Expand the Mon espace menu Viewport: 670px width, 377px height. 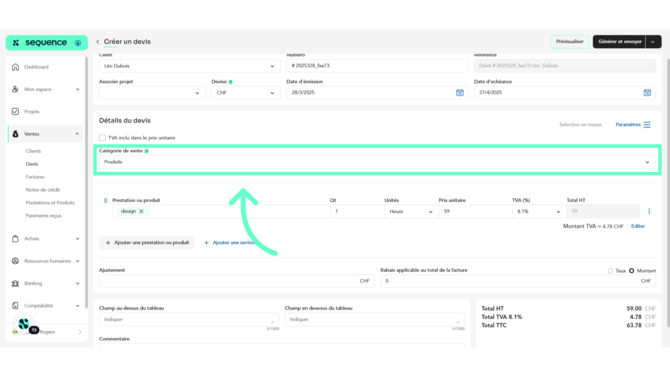(77, 89)
